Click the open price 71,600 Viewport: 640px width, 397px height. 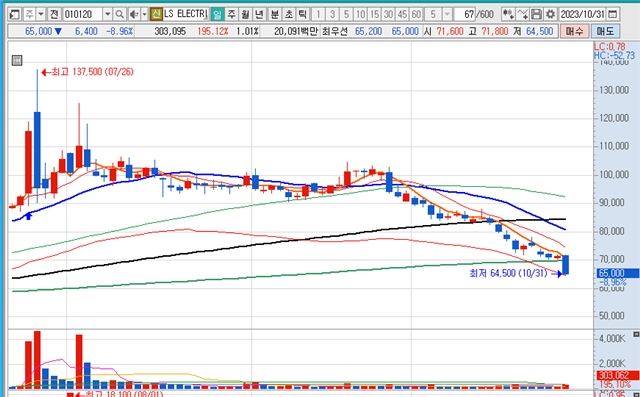click(x=451, y=31)
